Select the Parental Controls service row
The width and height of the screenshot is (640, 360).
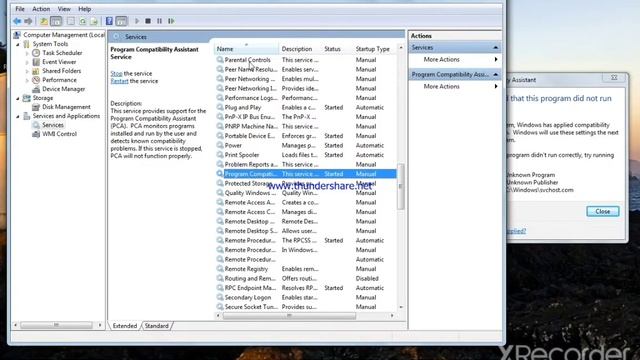[x=306, y=60]
